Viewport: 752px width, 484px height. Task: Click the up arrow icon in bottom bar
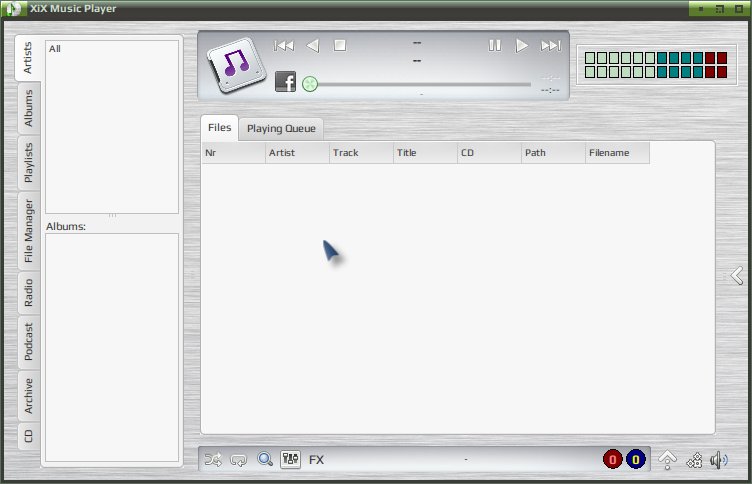(667, 460)
